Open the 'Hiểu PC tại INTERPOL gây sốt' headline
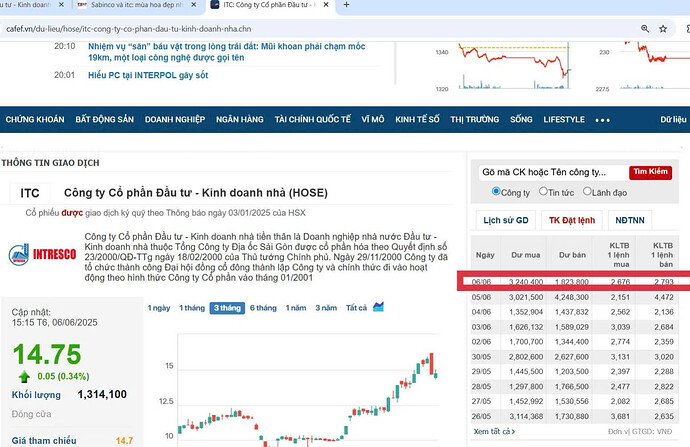 click(148, 75)
